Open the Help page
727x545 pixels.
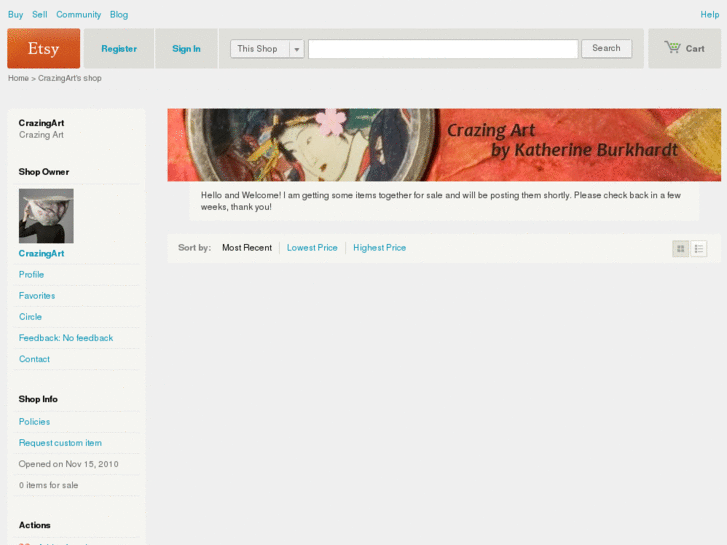point(710,15)
